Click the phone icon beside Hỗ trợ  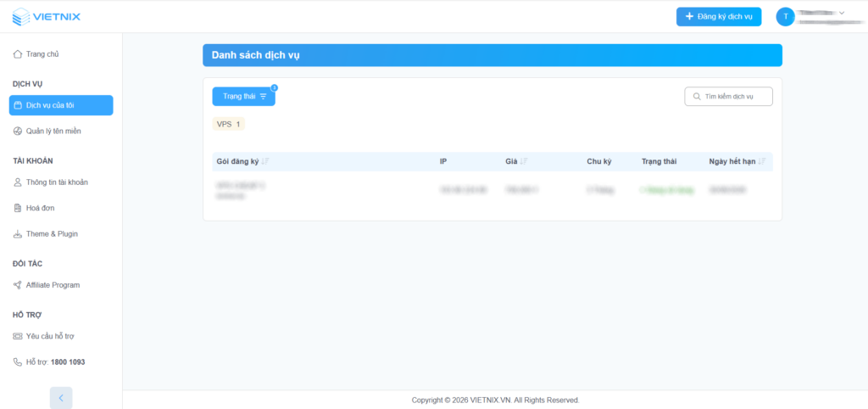(x=18, y=361)
